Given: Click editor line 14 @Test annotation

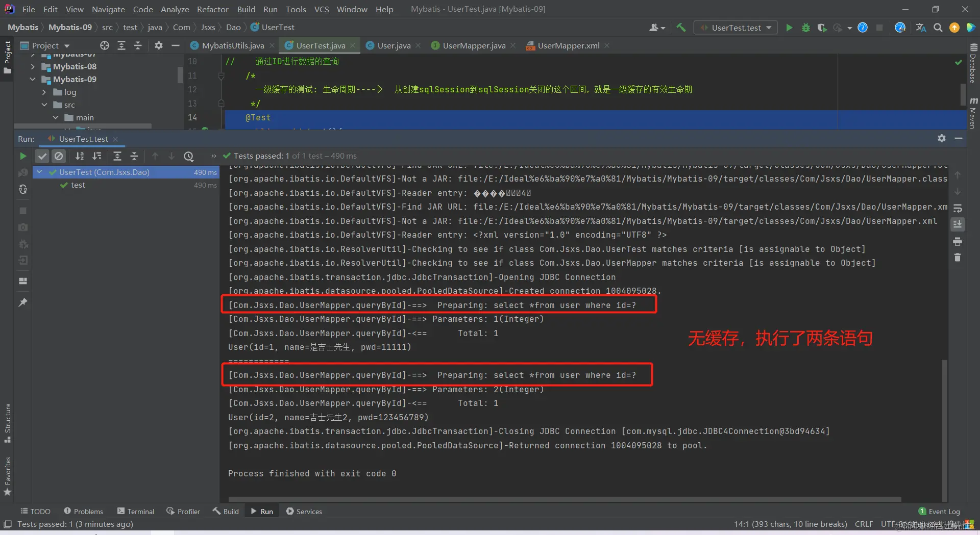Looking at the screenshot, I should (258, 117).
